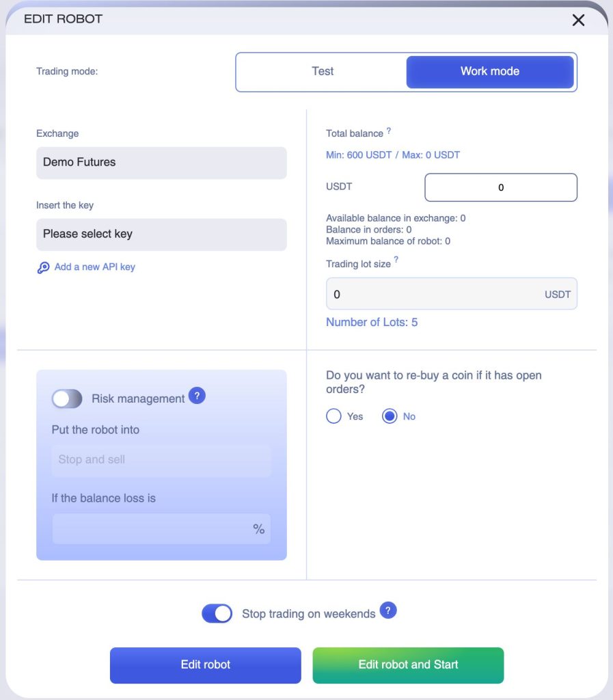Viewport: 613px width, 700px height.
Task: Click the USDT total balance input field
Action: (x=500, y=187)
